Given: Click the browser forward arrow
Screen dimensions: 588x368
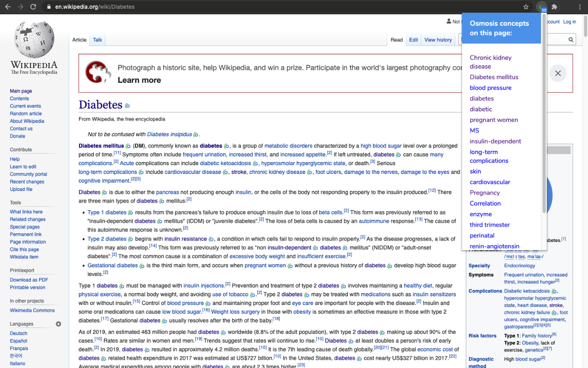Looking at the screenshot, I should click(20, 7).
